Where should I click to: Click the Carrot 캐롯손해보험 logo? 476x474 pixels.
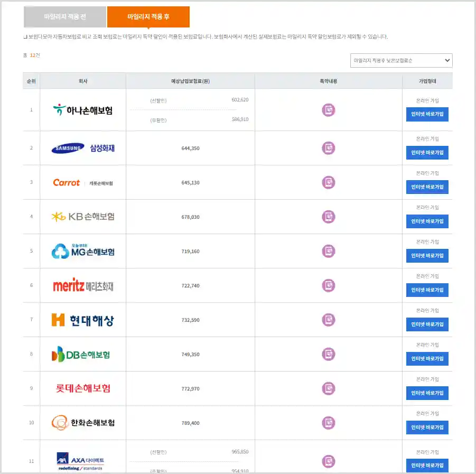pyautogui.click(x=83, y=182)
